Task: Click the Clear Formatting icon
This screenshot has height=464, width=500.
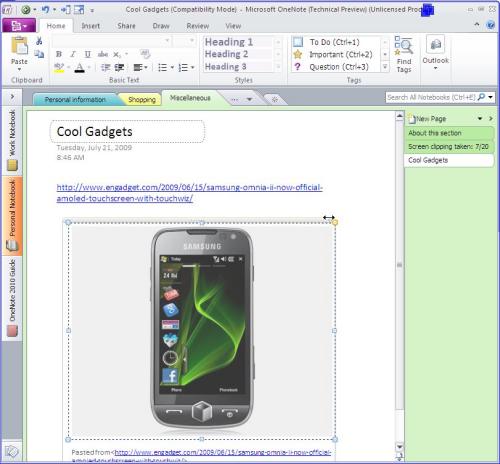Action: (x=145, y=54)
